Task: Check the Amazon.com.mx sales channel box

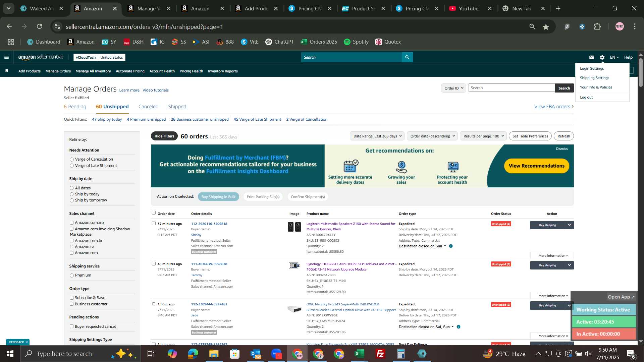Action: 71,223
